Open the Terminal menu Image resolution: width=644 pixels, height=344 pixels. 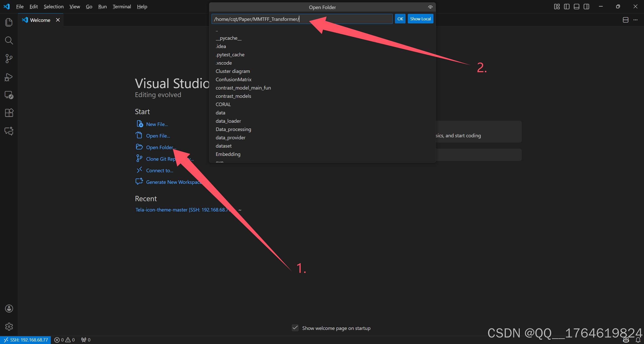tap(122, 7)
